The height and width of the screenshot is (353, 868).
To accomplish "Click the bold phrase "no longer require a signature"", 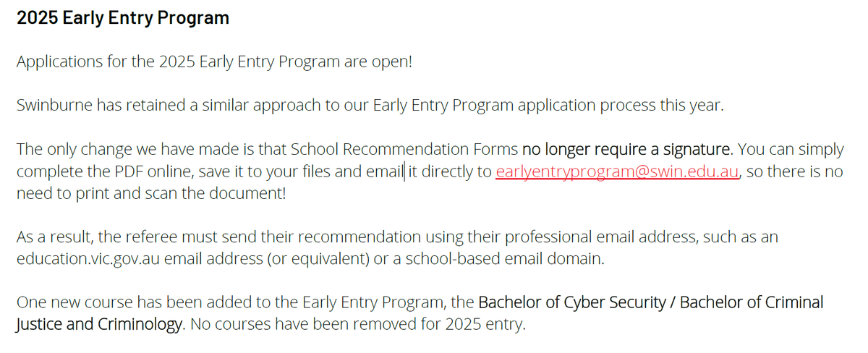I will pyautogui.click(x=626, y=150).
